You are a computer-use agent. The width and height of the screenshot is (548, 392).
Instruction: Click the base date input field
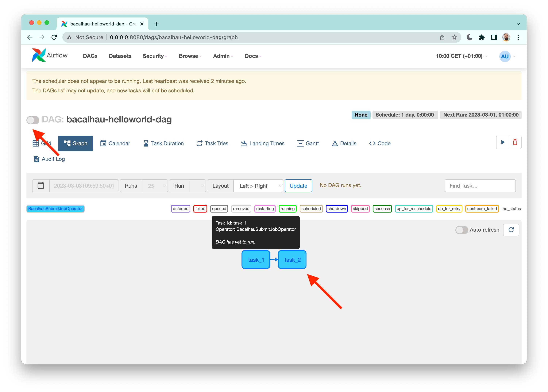pos(84,186)
